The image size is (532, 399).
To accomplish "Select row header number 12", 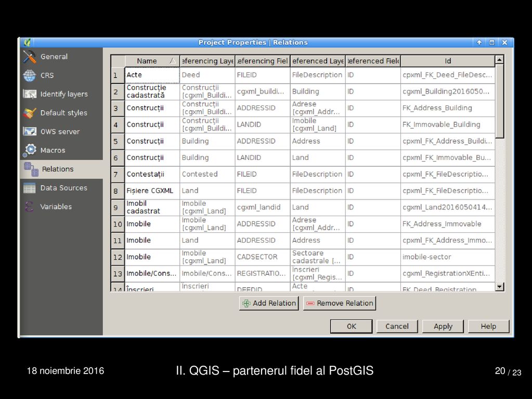I will (118, 257).
